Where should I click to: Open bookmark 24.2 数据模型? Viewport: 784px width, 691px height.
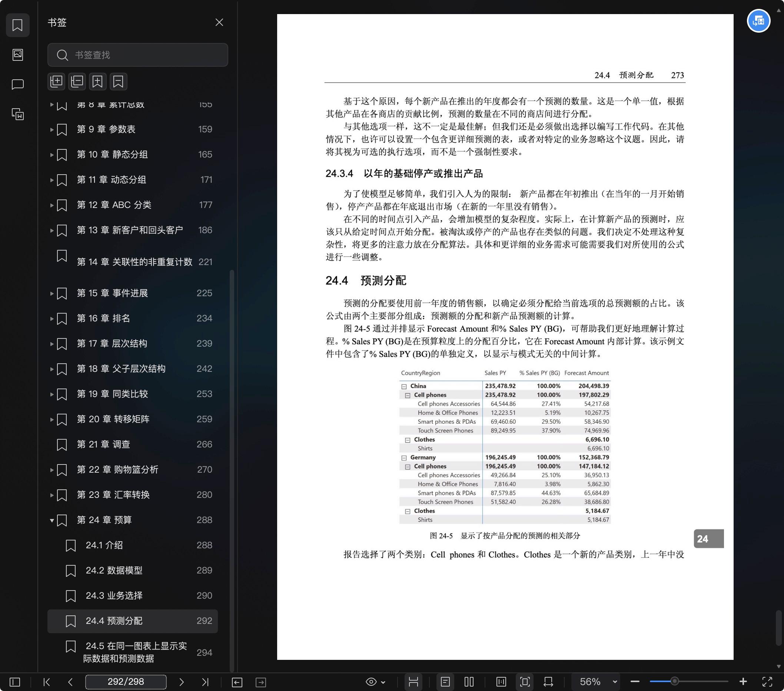(133, 571)
